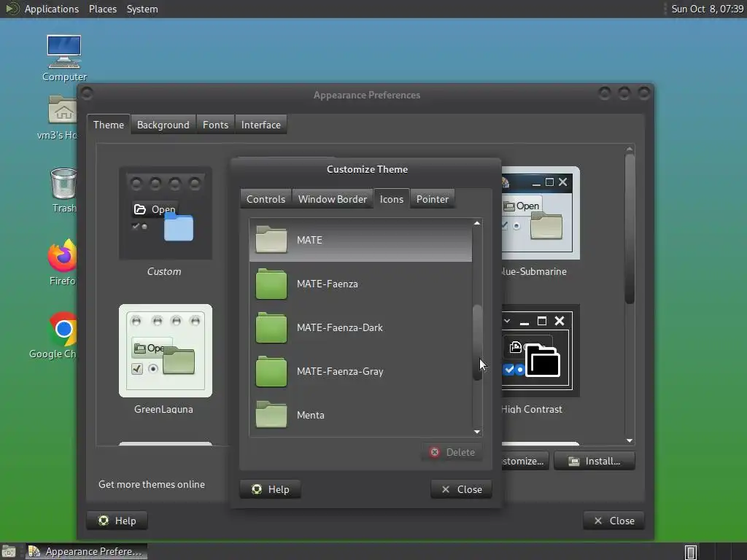Click the theme list scrollbar thumb
Image resolution: width=747 pixels, height=560 pixels.
[630, 228]
